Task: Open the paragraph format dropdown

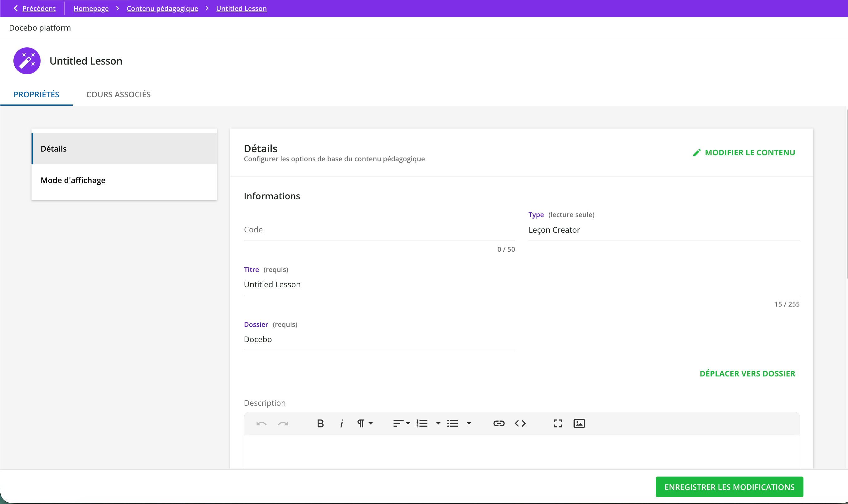Action: 365,423
